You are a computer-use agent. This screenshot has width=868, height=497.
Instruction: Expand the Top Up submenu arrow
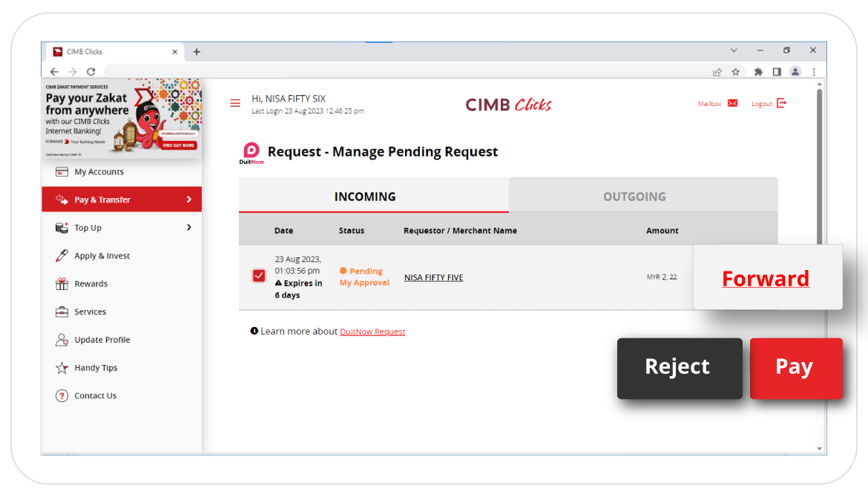point(188,228)
